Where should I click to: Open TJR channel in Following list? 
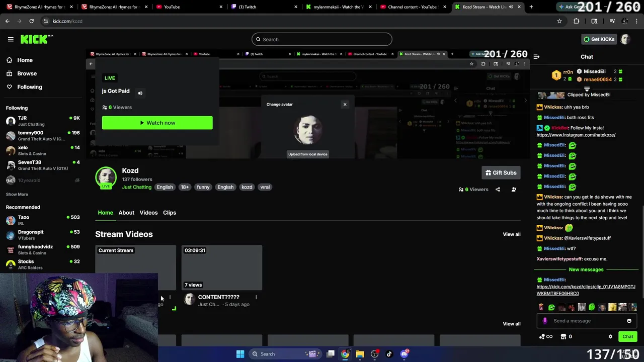pyautogui.click(x=43, y=121)
